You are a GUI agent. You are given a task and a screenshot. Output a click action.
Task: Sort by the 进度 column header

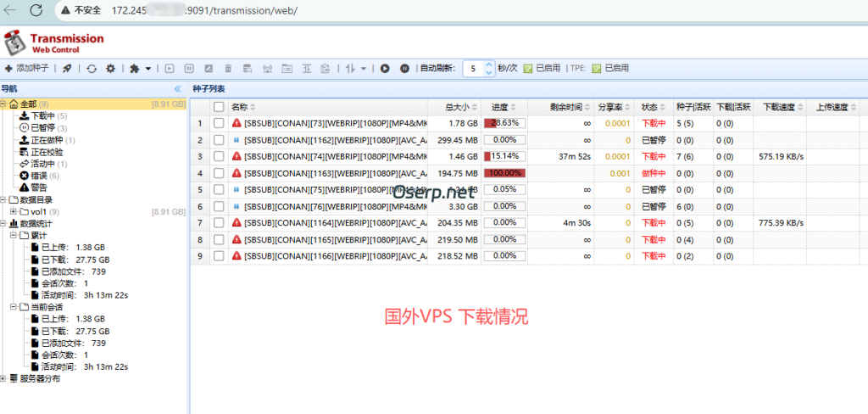pyautogui.click(x=504, y=107)
